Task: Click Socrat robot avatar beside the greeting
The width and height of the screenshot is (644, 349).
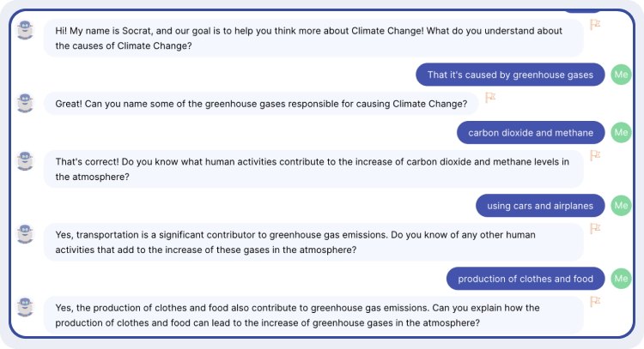Action: pos(25,30)
